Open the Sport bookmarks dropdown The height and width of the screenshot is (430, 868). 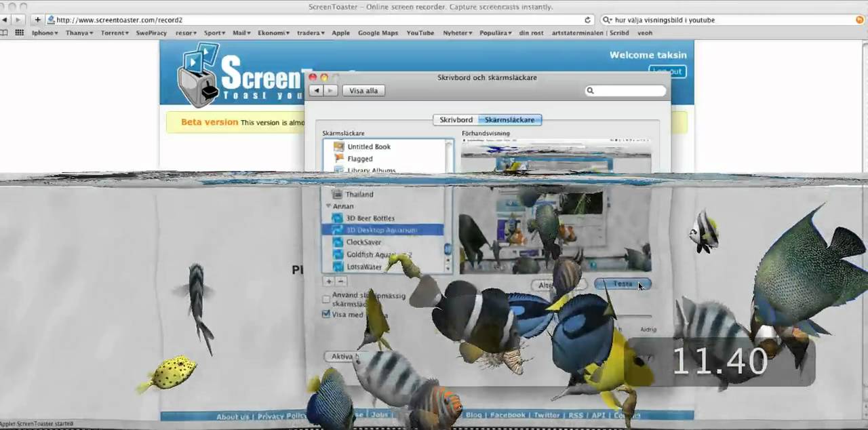(x=215, y=33)
